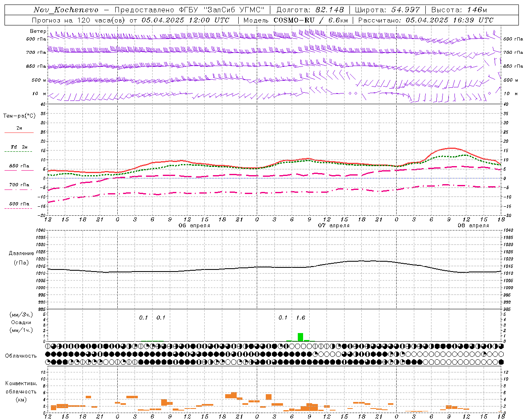Click the Рассчитано: 05.04.2025 16:39 UTC text

click(x=426, y=20)
